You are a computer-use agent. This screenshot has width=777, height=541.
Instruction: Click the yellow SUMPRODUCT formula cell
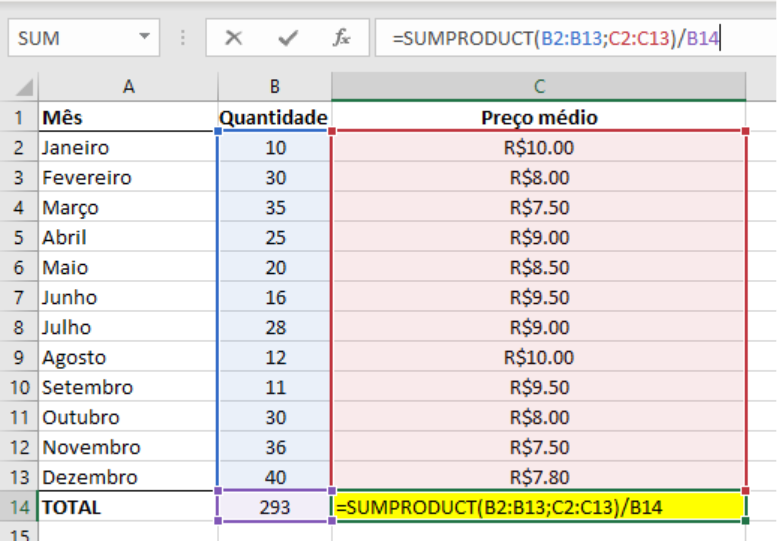pyautogui.click(x=539, y=507)
